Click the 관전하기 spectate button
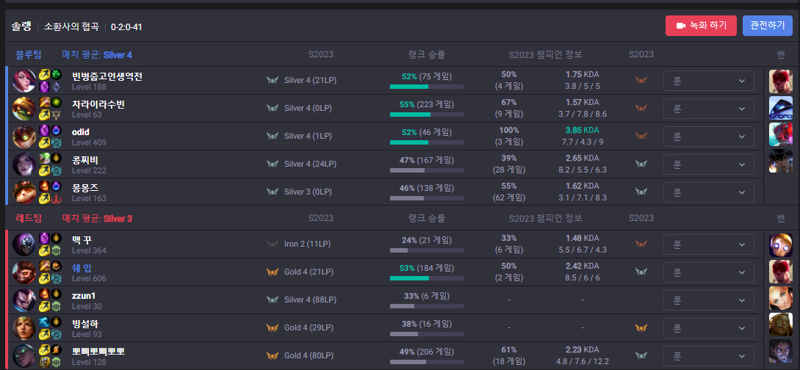Image resolution: width=800 pixels, height=370 pixels. point(767,26)
